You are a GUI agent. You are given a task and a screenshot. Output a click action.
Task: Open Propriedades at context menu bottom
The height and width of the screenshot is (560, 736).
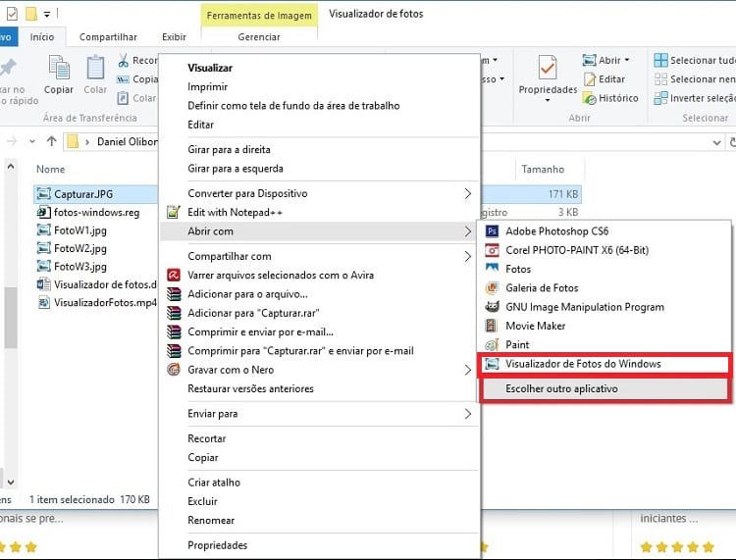[319, 545]
